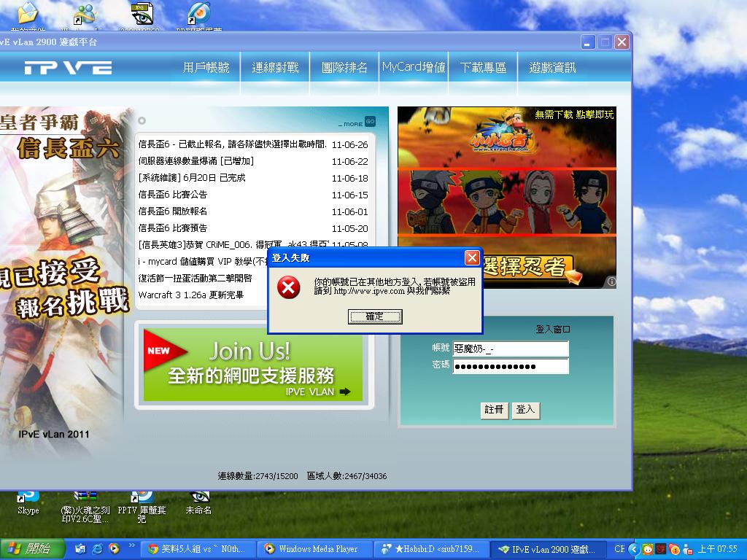Click the dark red square tray icon

(660, 549)
